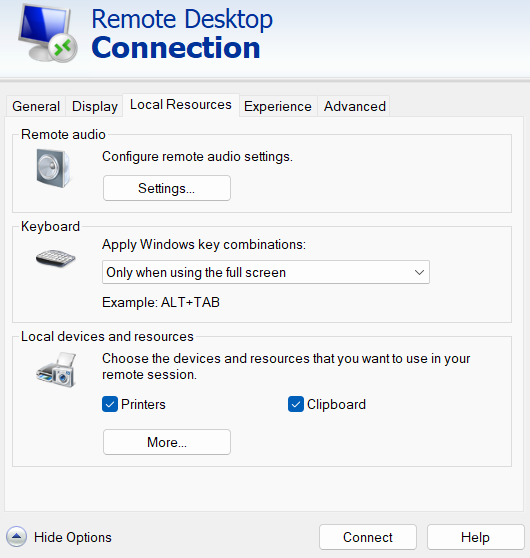This screenshot has width=530, height=558.
Task: Click the remote audio speaker icon
Action: point(53,168)
